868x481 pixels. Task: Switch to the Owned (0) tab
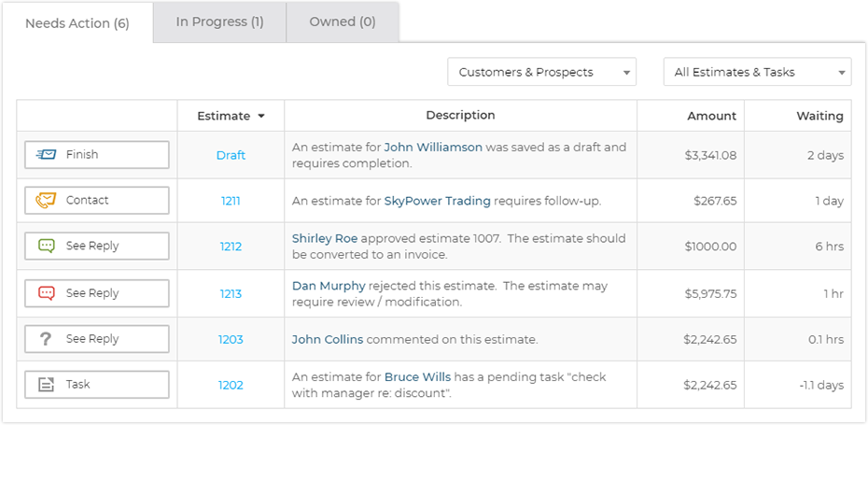343,21
